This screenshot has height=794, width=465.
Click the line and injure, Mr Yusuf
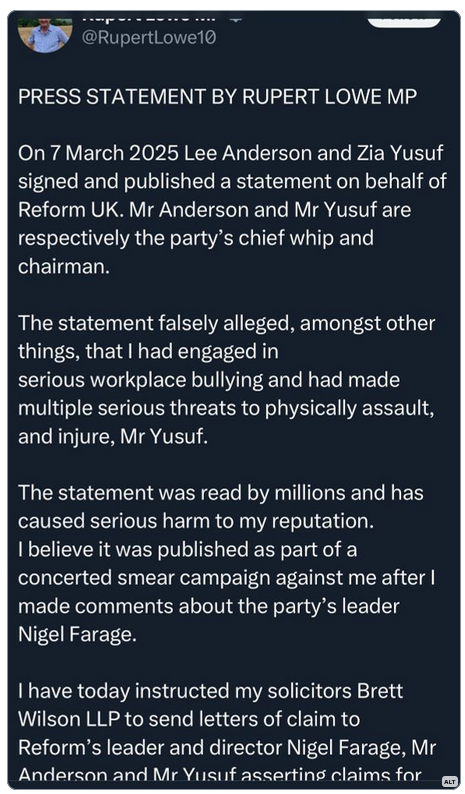click(x=113, y=436)
